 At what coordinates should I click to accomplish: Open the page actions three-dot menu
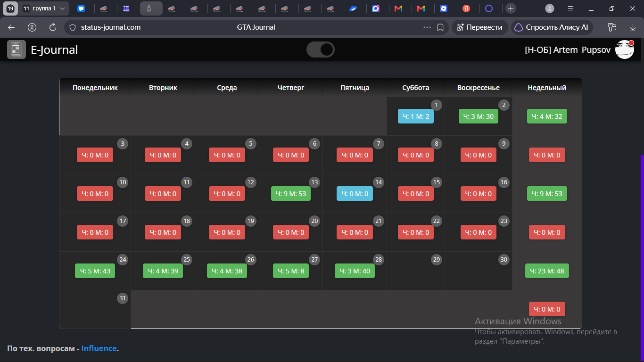click(x=427, y=27)
